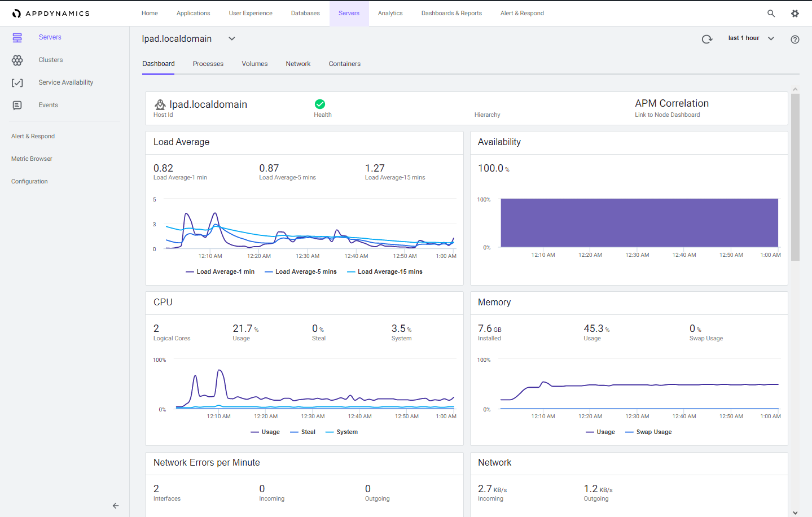Toggle CPU System legend series
Viewport: 812px width, 517px height.
point(342,432)
